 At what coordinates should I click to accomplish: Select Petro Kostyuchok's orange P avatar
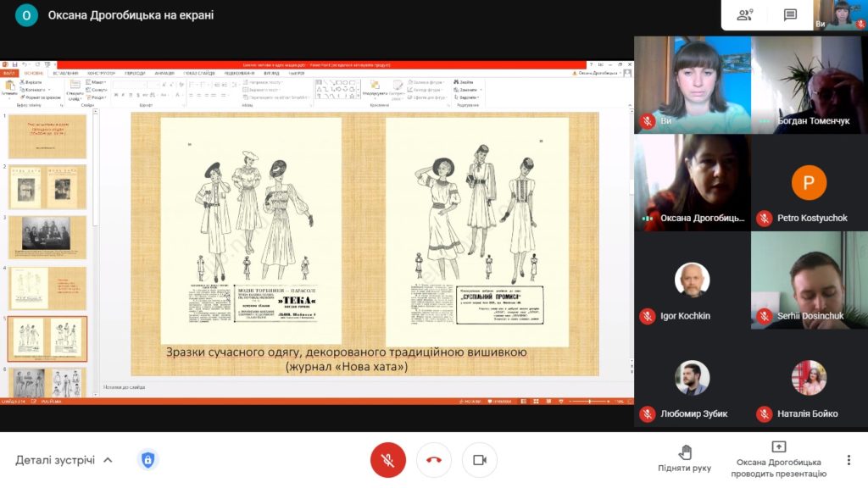tap(809, 182)
